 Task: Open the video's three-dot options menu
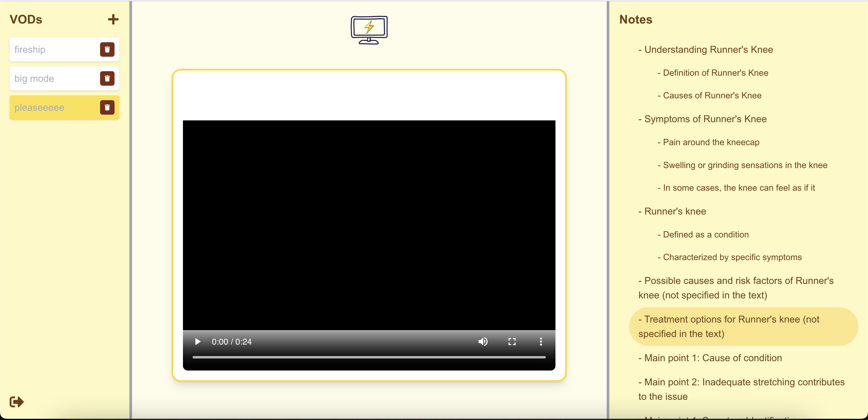pyautogui.click(x=541, y=342)
